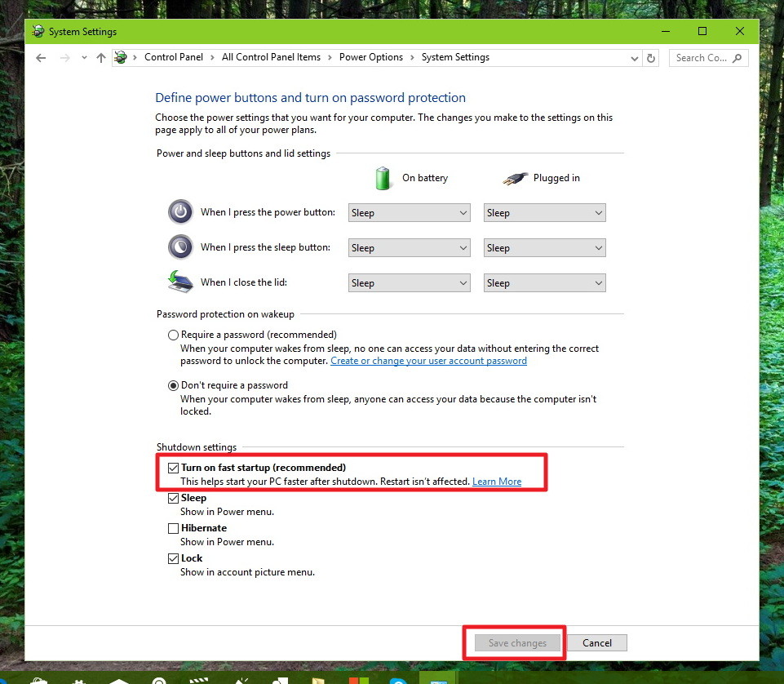Close the System Settings window

[x=740, y=32]
